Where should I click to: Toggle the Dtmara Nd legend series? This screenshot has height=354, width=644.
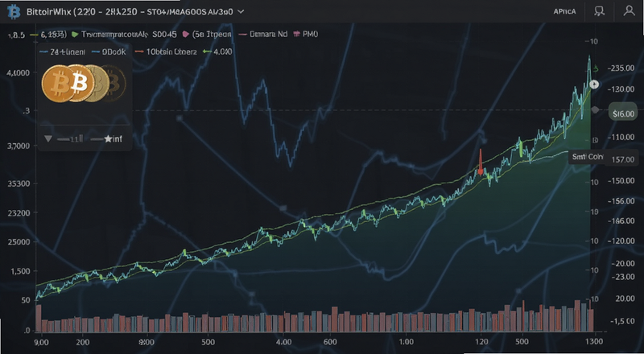coord(262,35)
